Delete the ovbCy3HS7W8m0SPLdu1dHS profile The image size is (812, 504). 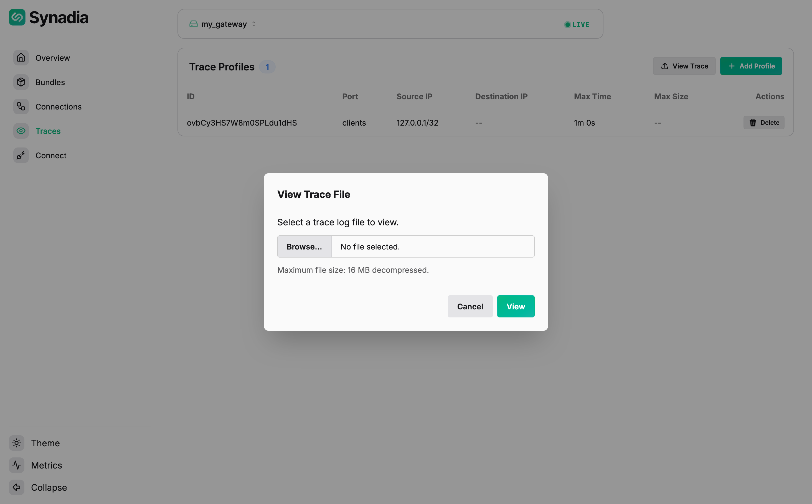[764, 123]
